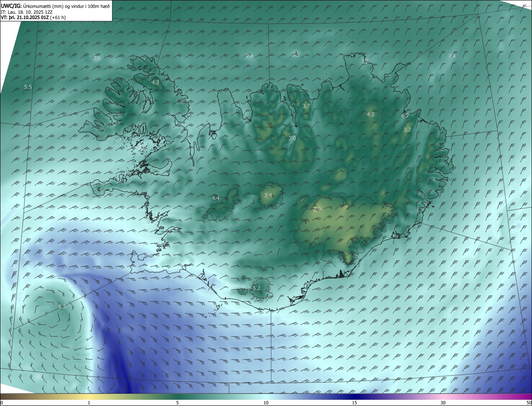The height and width of the screenshot is (406, 532).
Task: Click the 2.9 value on the large glacier
Action: click(x=318, y=210)
